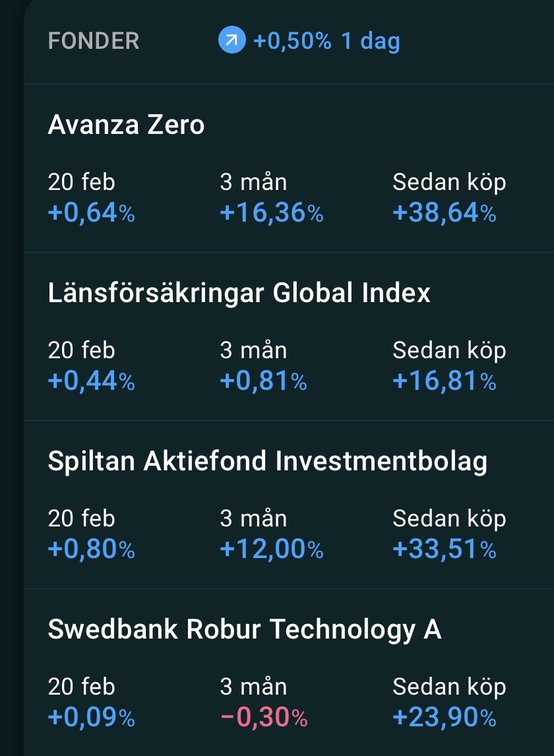Open Spiltan Aktiefond Investmentbolag fund

267,462
